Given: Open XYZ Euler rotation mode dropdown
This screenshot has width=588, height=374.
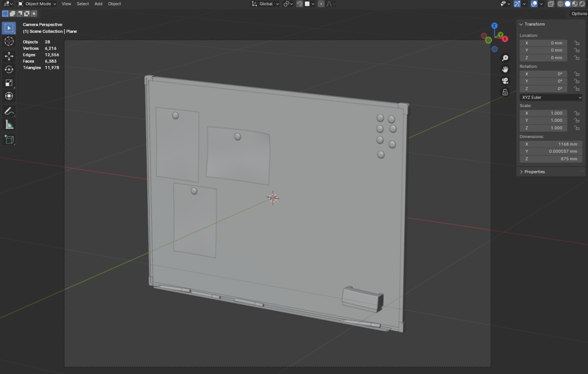Looking at the screenshot, I should click(551, 98).
